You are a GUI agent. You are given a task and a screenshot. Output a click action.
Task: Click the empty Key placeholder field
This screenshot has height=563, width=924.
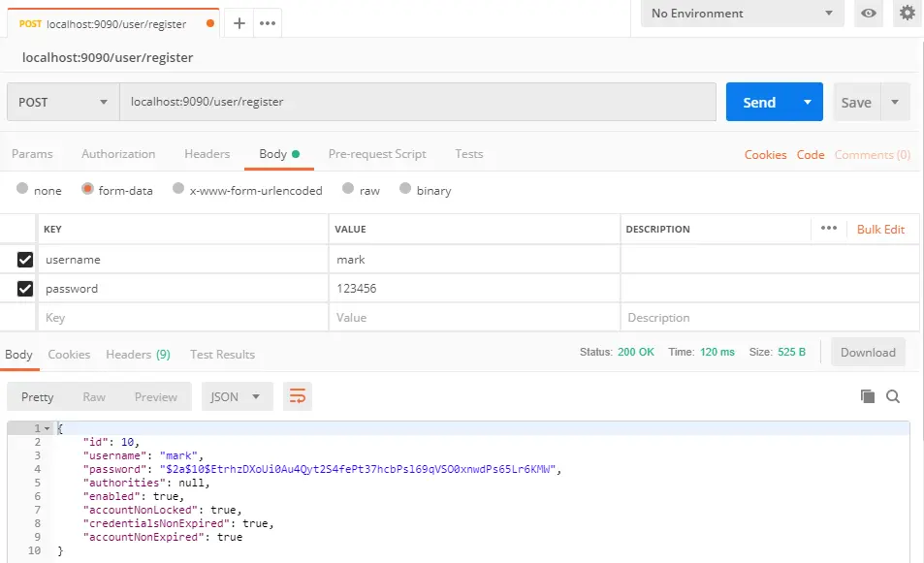pos(182,318)
